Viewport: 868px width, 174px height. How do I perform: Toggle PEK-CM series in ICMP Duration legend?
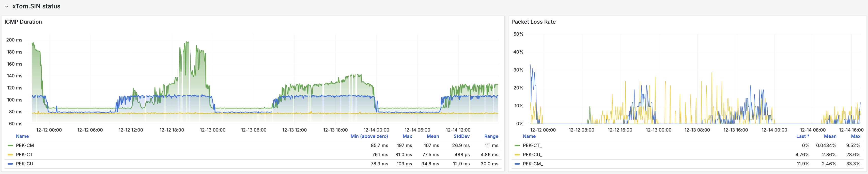click(x=25, y=146)
